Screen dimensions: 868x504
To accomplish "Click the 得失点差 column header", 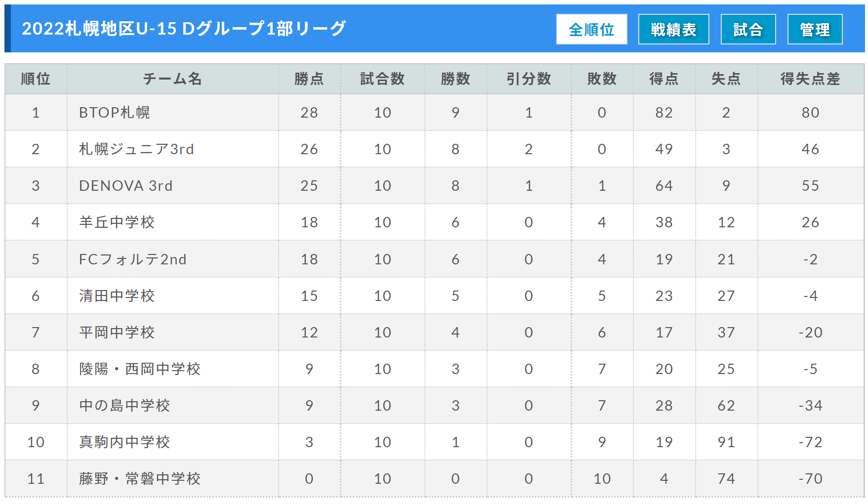I will pos(810,79).
